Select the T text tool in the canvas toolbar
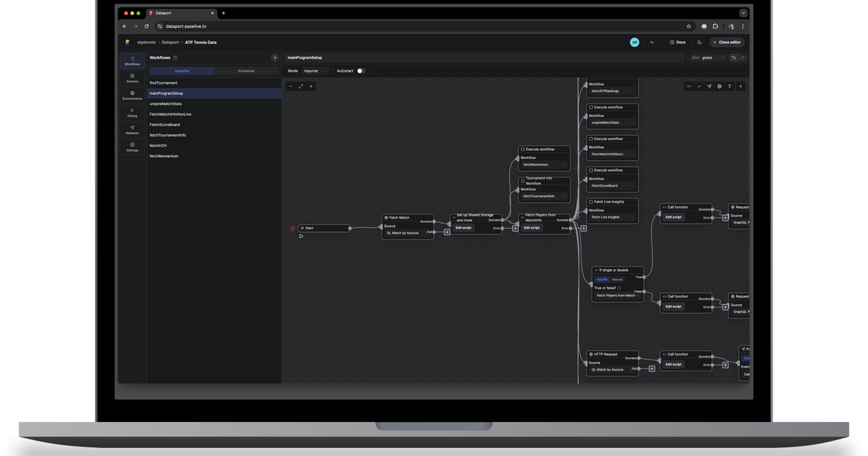 (730, 86)
